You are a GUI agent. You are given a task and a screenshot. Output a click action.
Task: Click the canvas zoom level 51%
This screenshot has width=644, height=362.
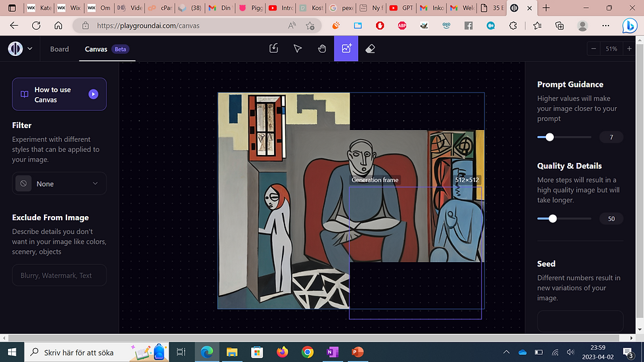611,49
